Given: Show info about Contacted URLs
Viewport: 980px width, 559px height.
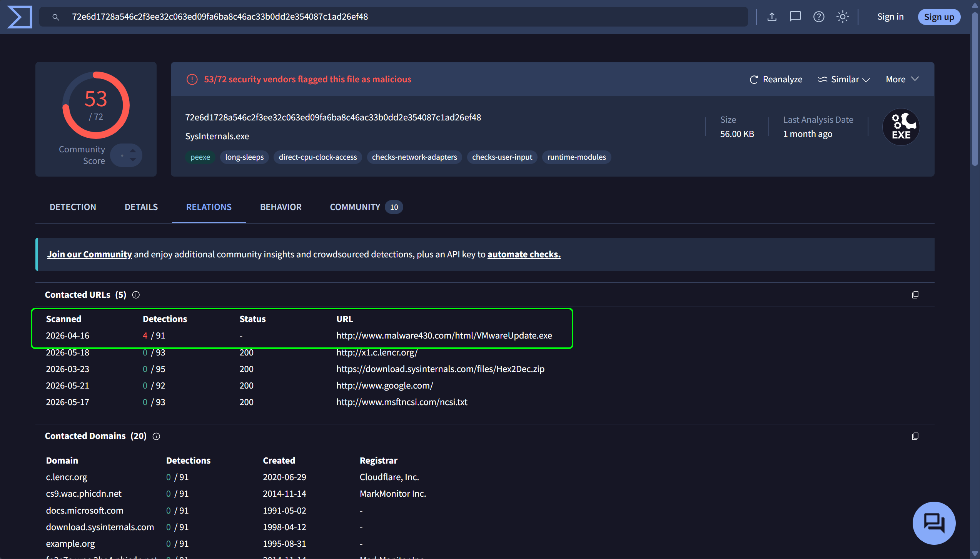Looking at the screenshot, I should pos(136,295).
